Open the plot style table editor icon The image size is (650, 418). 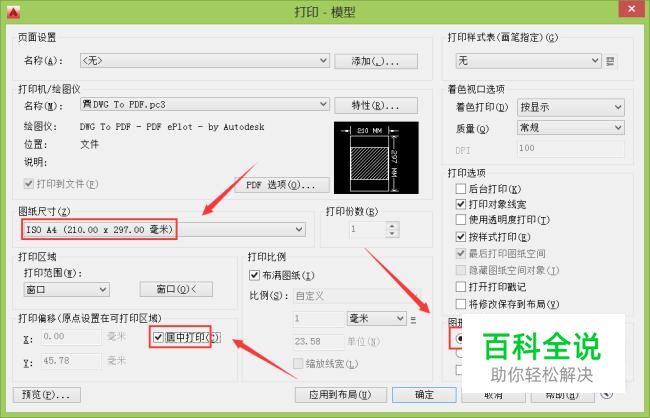click(610, 61)
